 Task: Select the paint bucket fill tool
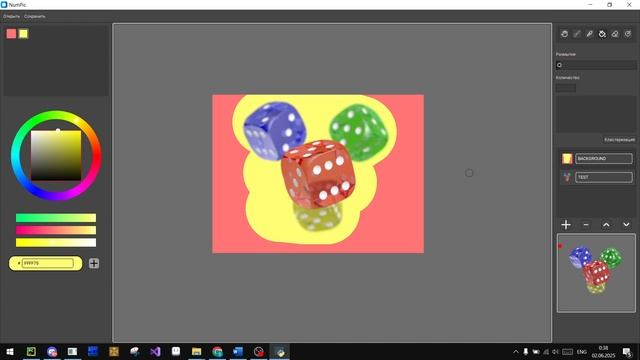(x=602, y=34)
